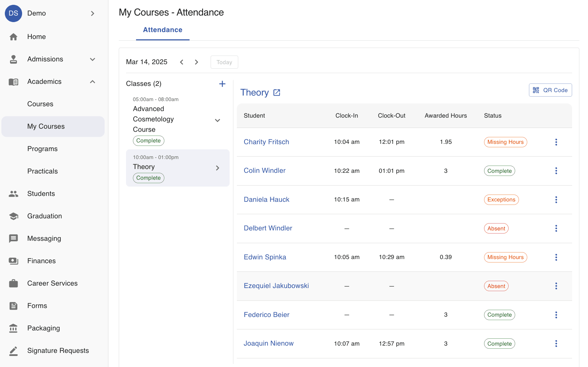Click the Today button
This screenshot has width=588, height=367.
(x=224, y=62)
